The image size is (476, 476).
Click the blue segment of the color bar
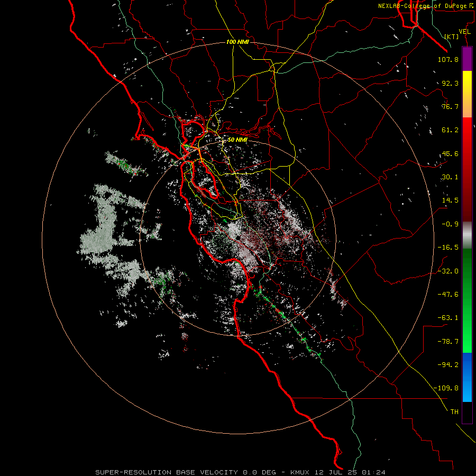point(467,377)
